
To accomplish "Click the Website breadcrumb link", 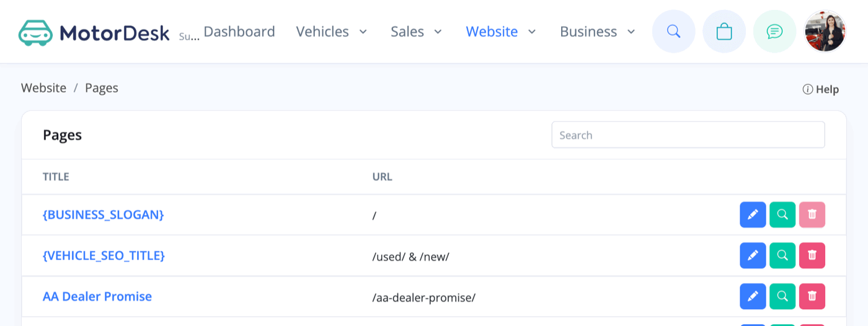I will 43,88.
